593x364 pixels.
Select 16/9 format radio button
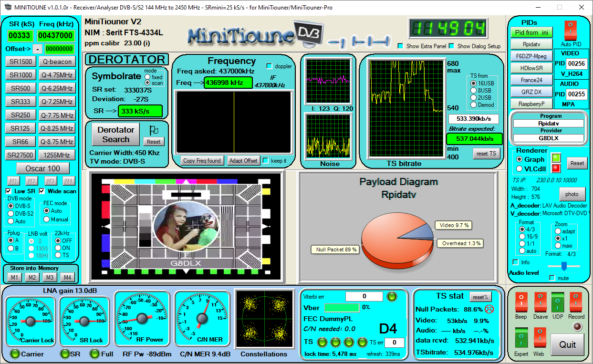[522, 236]
